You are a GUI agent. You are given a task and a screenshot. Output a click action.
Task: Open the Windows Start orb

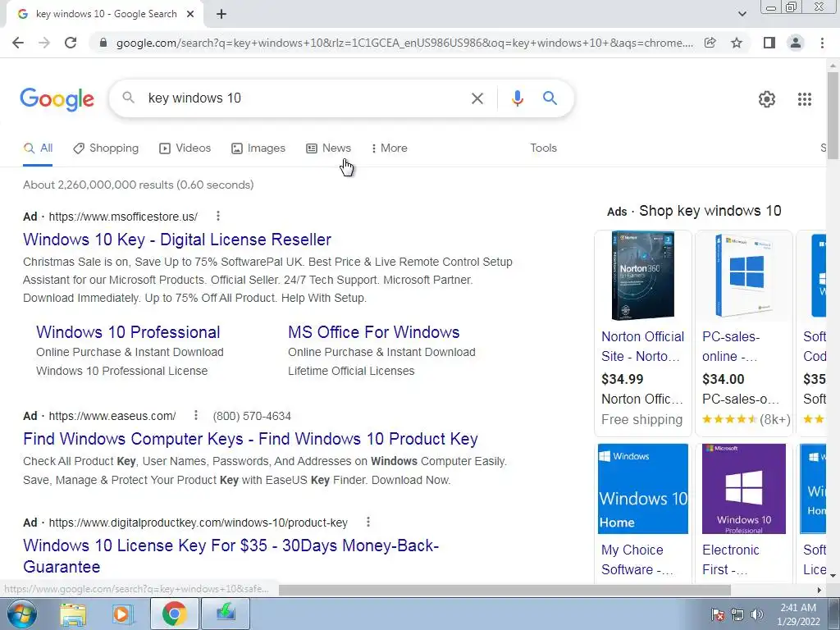pos(21,614)
